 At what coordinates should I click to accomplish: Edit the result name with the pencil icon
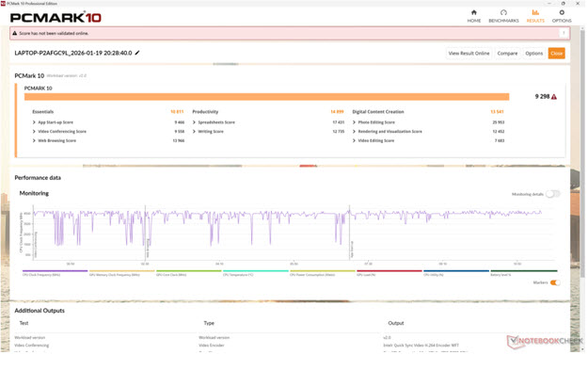(137, 53)
